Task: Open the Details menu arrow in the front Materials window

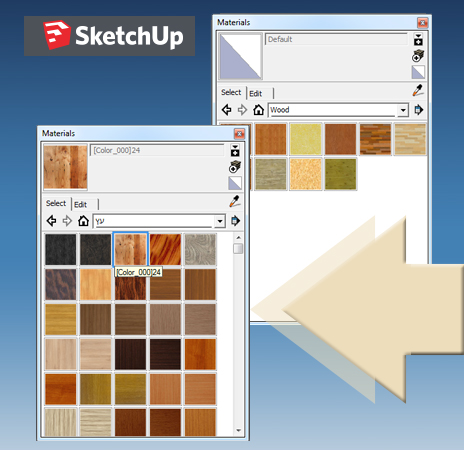Action: (235, 221)
